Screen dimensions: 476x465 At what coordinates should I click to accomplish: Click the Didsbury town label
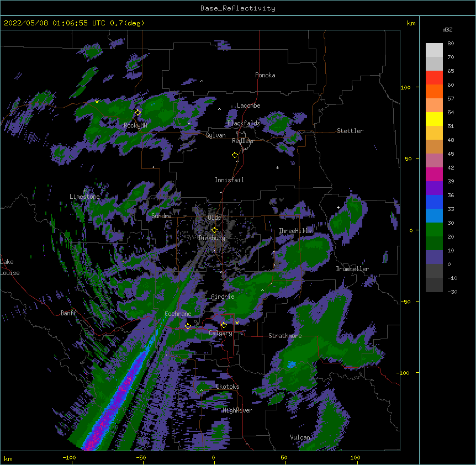pyautogui.click(x=211, y=238)
